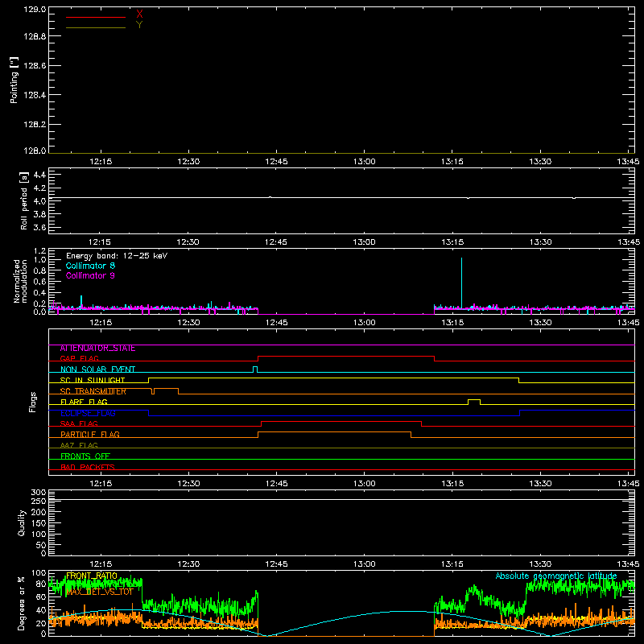Click the Collimator 9 legend entry

pos(90,275)
